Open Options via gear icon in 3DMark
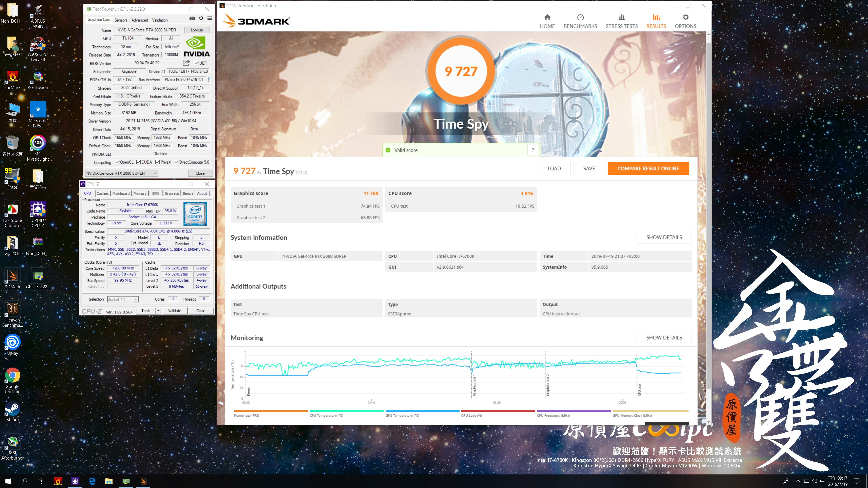Image resolution: width=868 pixels, height=488 pixels. 685,18
